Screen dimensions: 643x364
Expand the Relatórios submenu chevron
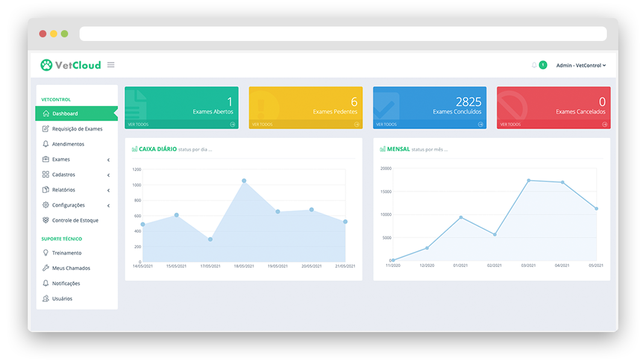[108, 190]
